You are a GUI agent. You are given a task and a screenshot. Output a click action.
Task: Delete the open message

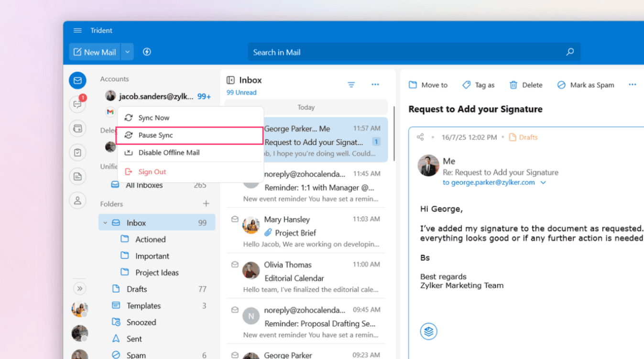pyautogui.click(x=526, y=85)
